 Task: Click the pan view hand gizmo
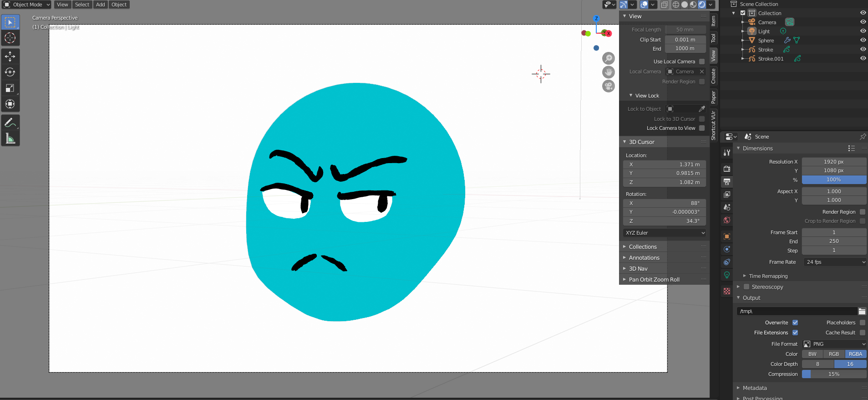click(x=609, y=72)
